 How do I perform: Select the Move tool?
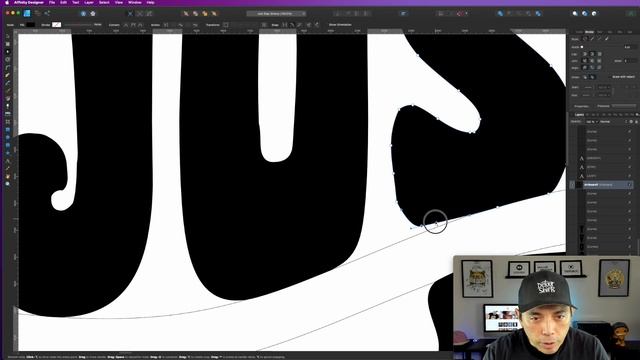coord(8,36)
